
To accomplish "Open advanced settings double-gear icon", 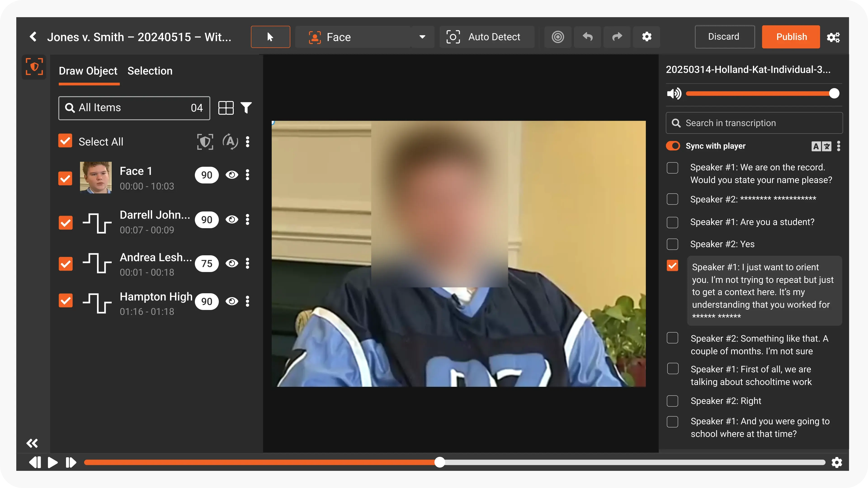I will click(833, 37).
